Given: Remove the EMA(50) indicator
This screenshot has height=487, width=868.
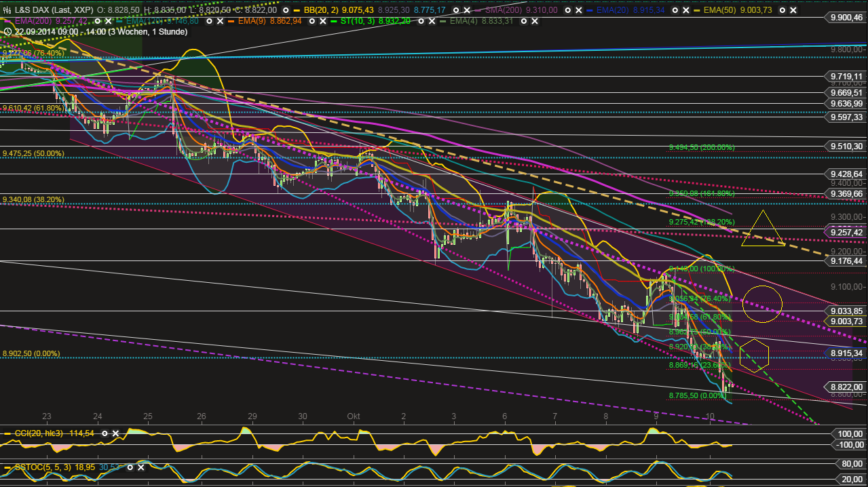Looking at the screenshot, I should pyautogui.click(x=793, y=10).
